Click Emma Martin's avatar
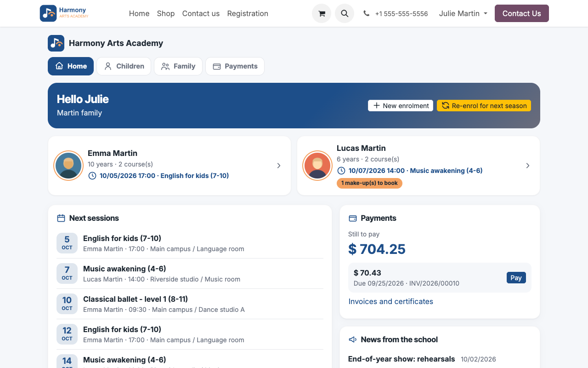588x368 pixels. (68, 166)
